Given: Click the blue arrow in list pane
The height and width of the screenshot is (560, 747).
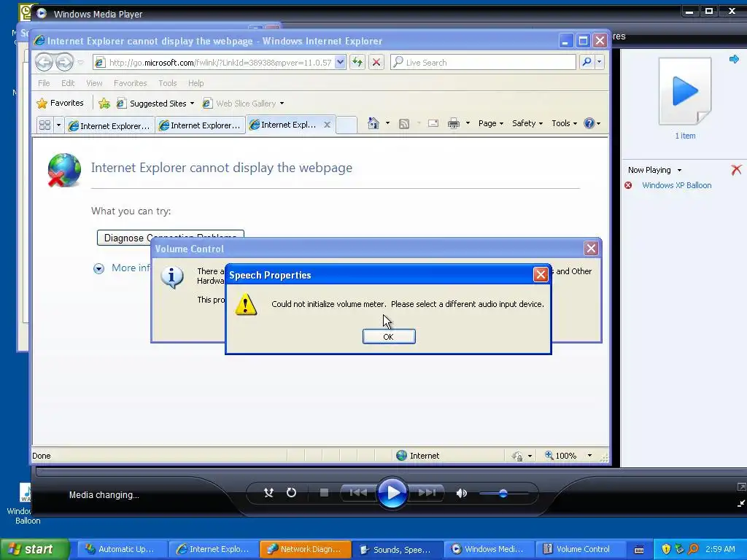Looking at the screenshot, I should coord(734,59).
